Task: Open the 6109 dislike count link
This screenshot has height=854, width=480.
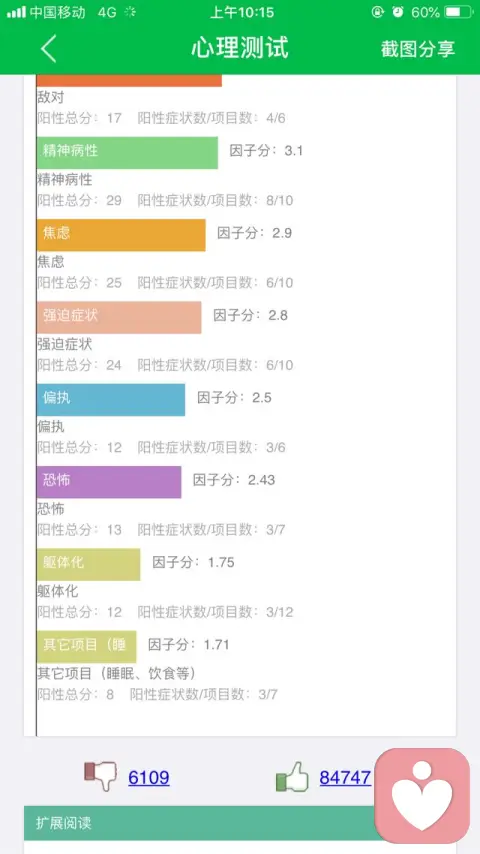Action: point(149,777)
